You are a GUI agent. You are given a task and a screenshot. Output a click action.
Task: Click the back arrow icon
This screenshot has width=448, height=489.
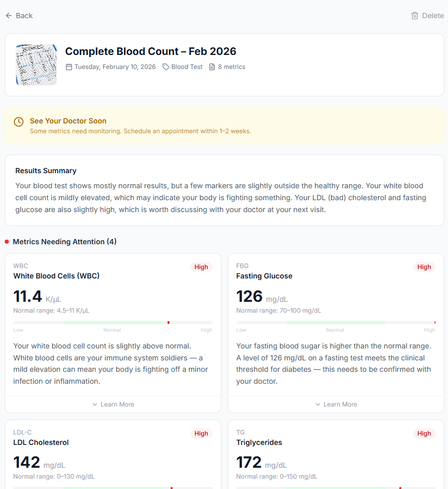9,16
